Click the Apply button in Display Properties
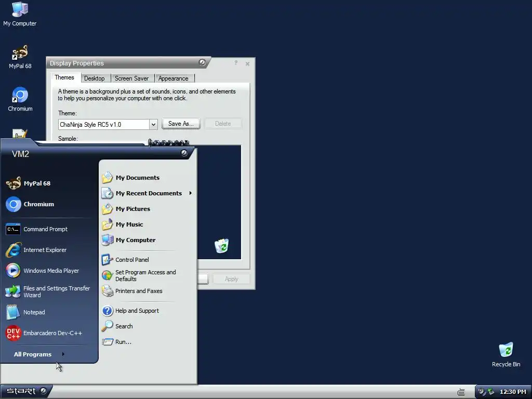 231,279
